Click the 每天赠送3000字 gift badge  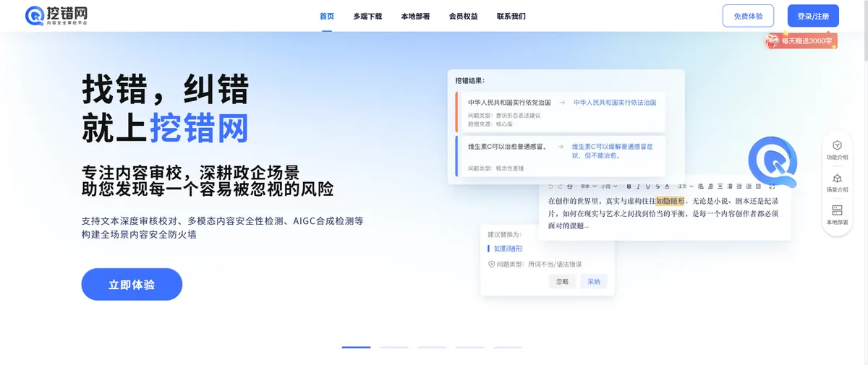(x=801, y=41)
